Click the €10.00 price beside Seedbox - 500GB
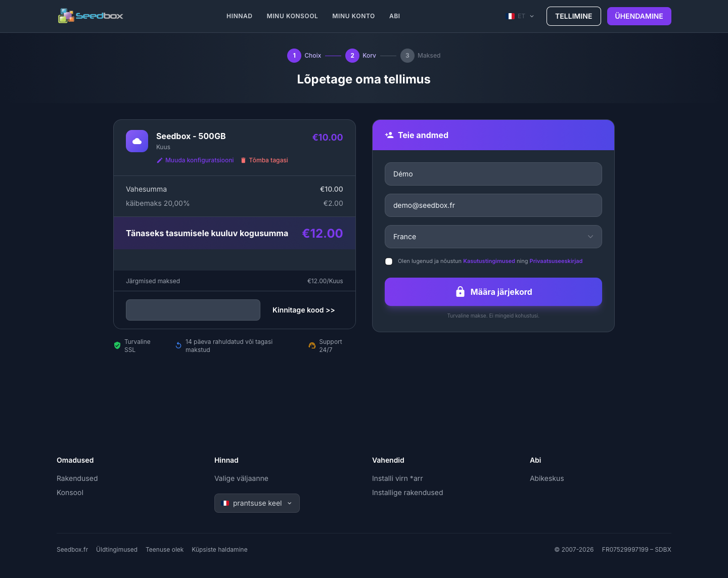This screenshot has height=578, width=728. coord(328,137)
